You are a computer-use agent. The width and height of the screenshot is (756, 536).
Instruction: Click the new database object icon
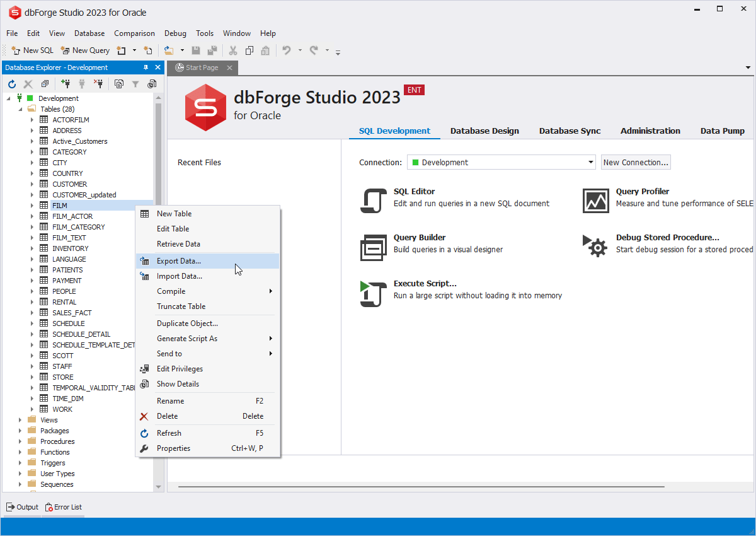click(x=122, y=50)
